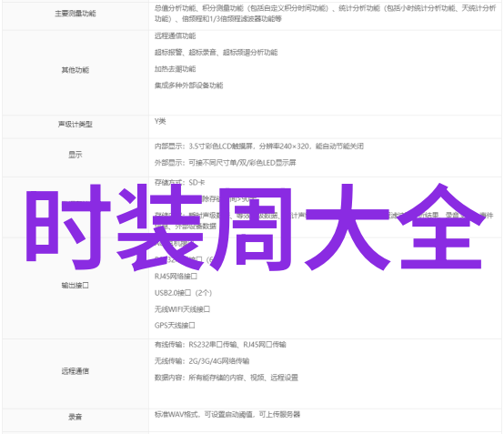Screen dimensions: 504x434
Task: Select the 内部显示 3.5寸彩色LCD line
Action: [x=259, y=146]
